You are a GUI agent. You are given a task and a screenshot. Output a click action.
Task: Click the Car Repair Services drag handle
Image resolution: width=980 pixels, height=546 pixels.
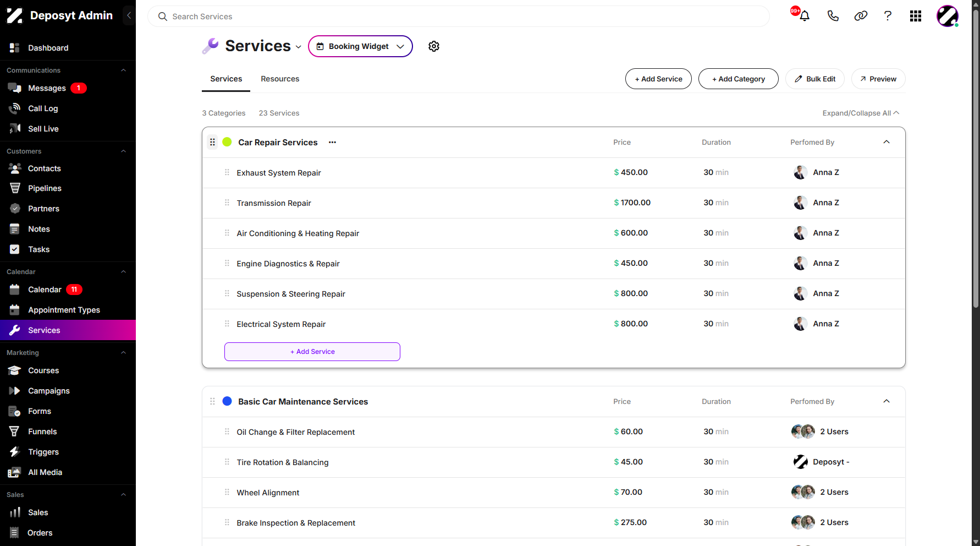coord(212,142)
